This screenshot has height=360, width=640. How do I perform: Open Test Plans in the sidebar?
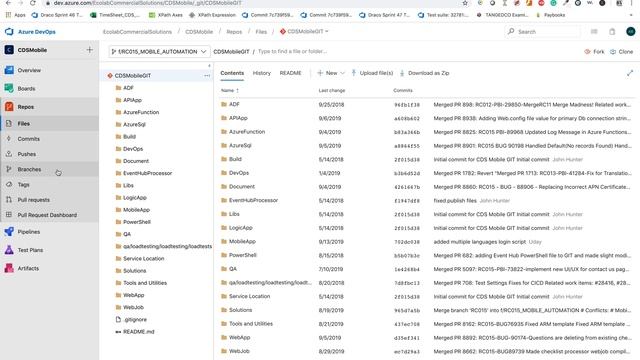coord(30,250)
